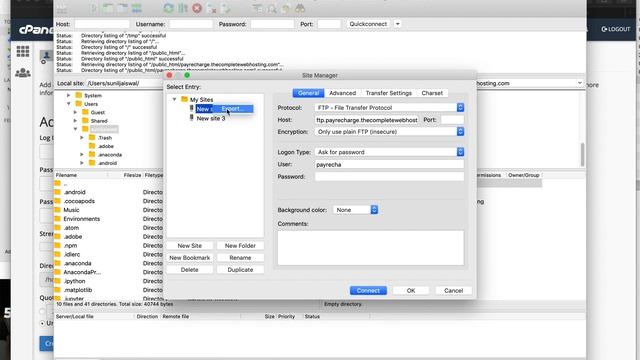Screen dimensions: 640x360
Task: Expand the .Trash folder node
Action: coord(82,138)
